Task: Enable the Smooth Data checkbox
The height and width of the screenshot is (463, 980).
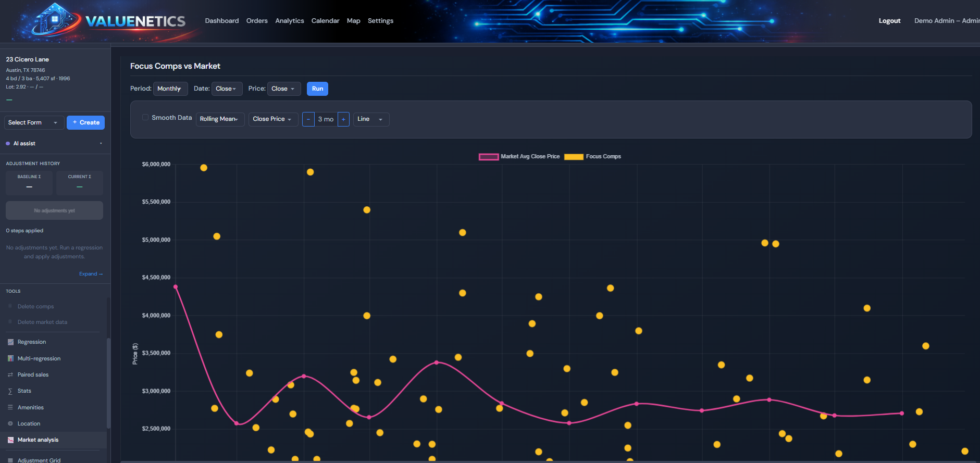Action: [x=145, y=118]
